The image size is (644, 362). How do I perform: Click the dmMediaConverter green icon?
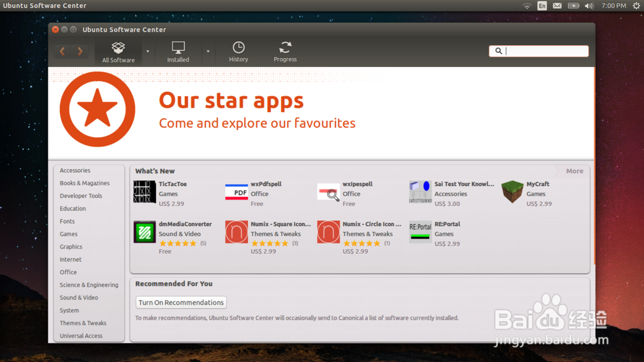(x=144, y=232)
